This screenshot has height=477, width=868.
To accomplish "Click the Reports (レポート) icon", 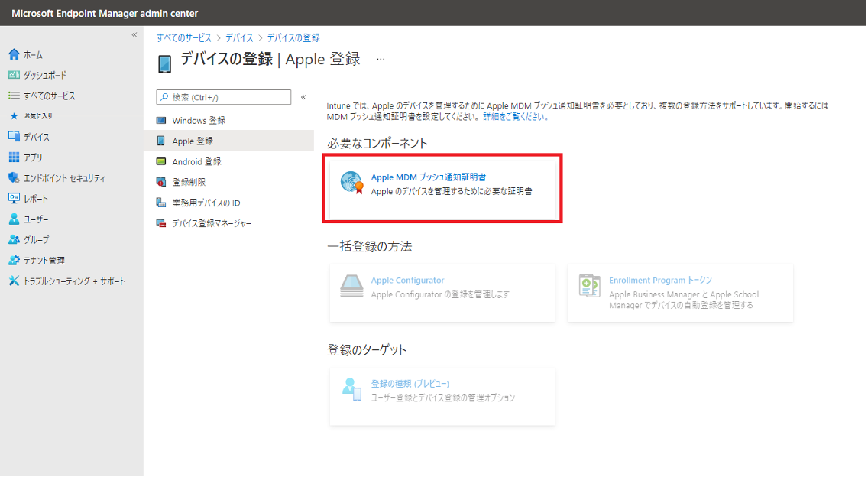I will (14, 198).
